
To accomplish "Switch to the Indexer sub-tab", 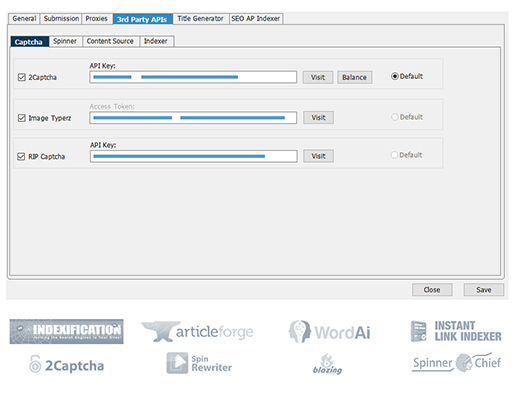I will click(x=156, y=41).
